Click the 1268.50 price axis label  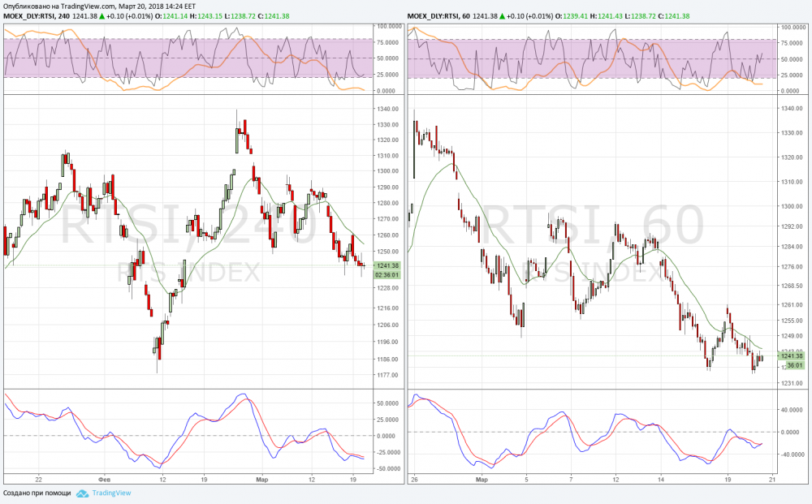click(x=793, y=286)
